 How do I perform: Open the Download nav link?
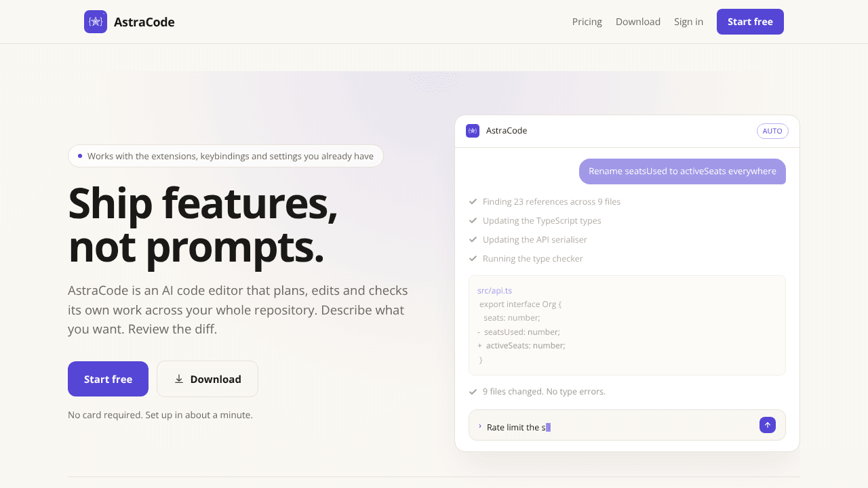coord(638,22)
